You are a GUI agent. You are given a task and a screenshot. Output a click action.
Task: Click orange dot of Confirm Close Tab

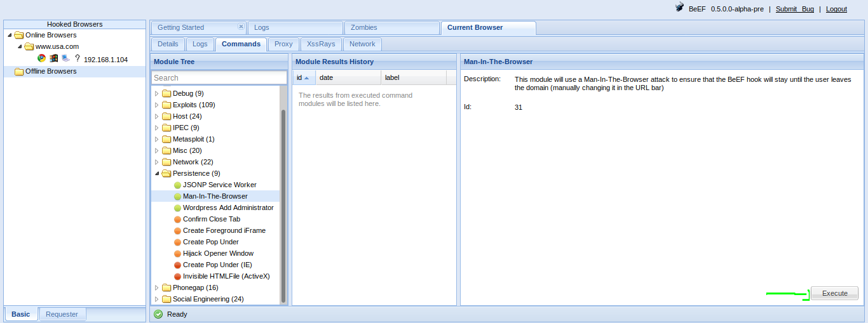tap(177, 220)
